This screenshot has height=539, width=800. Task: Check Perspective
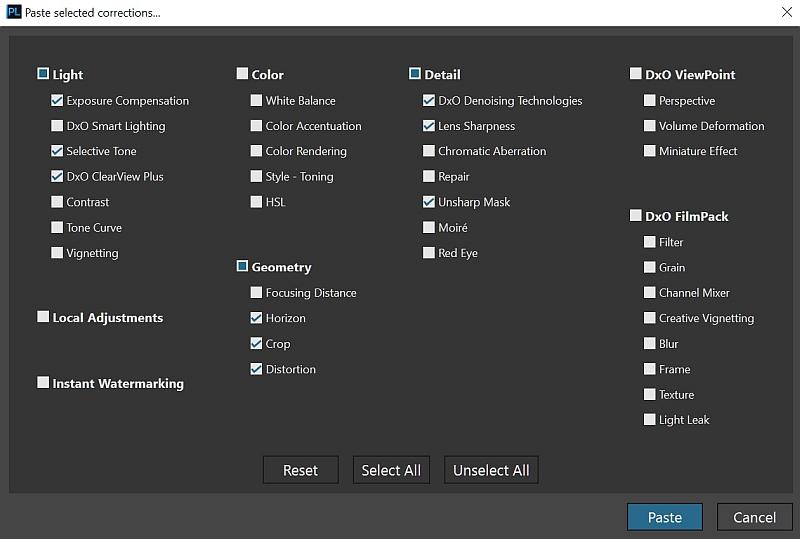[x=649, y=100]
